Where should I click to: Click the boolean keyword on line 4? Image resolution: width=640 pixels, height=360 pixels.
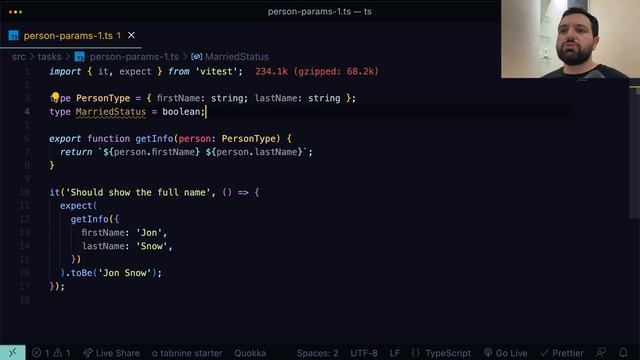(181, 111)
